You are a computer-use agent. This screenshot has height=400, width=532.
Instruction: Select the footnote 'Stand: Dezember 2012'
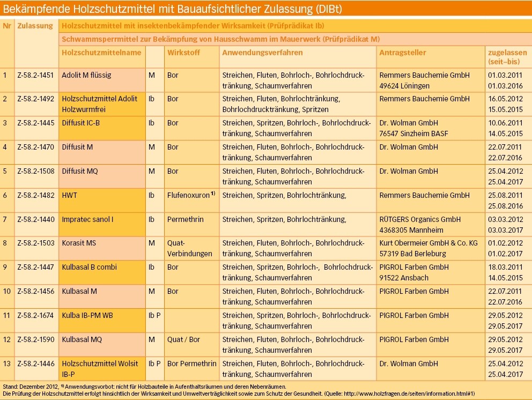tap(30, 387)
